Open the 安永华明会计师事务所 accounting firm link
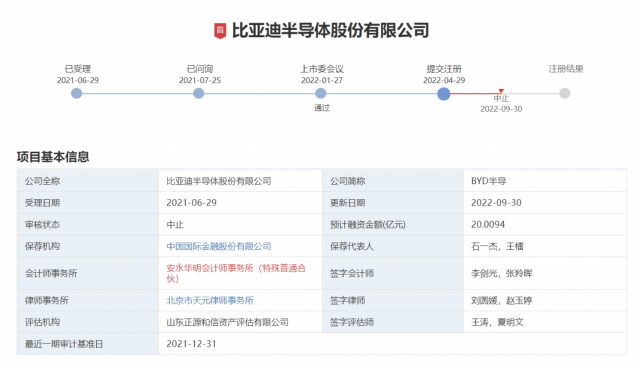Viewport: 640px width, 368px height. click(x=236, y=273)
